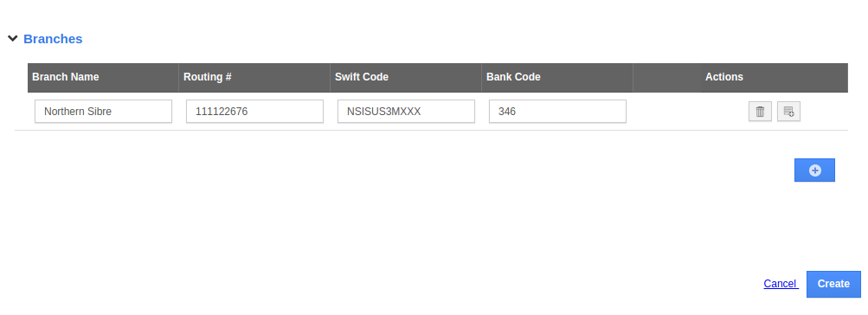Viewport: 868px width, 315px height.
Task: Click the Branch Name column header
Action: pos(65,77)
